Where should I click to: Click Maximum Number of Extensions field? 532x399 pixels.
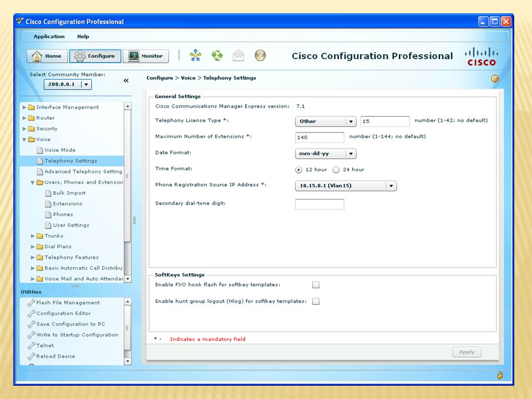point(320,137)
